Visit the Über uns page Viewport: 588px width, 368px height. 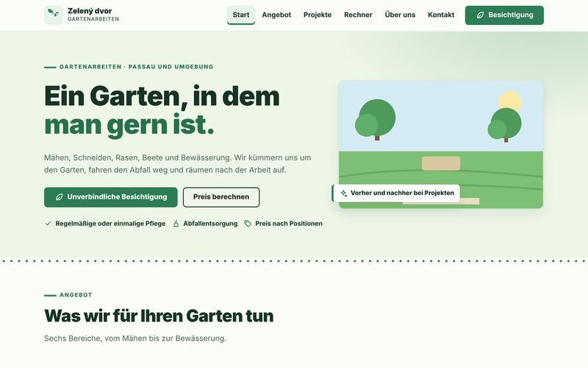[x=400, y=15]
